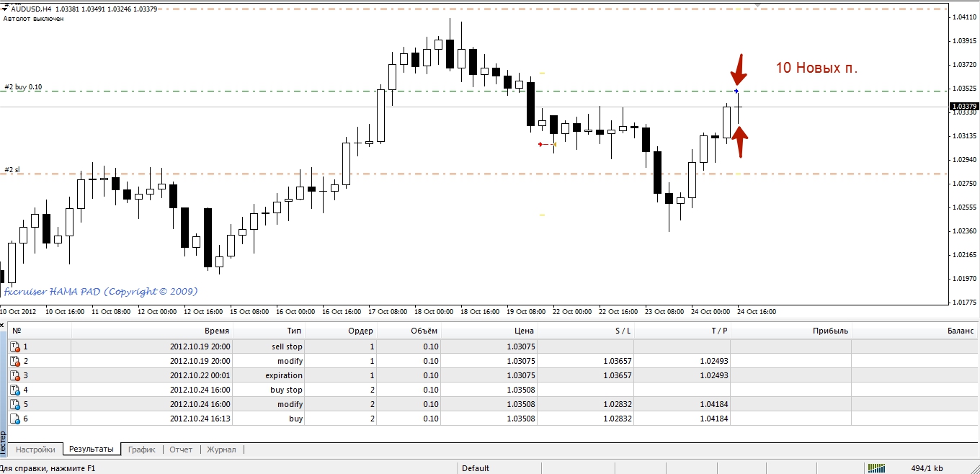Click the S/L value 1.02832 in row 6
This screenshot has width=980, height=474.
coord(617,419)
